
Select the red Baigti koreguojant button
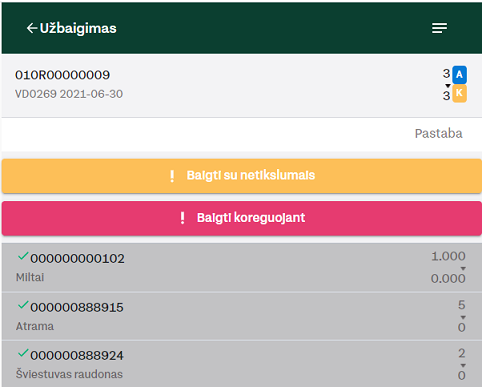242,218
